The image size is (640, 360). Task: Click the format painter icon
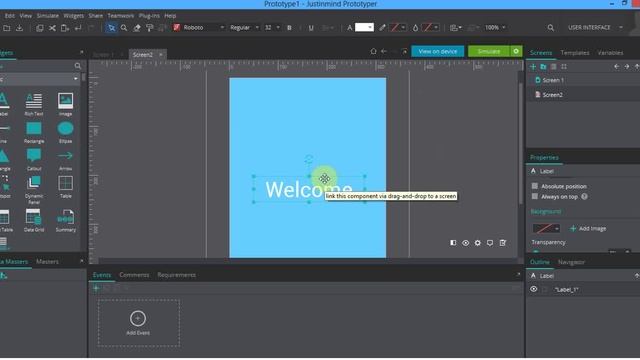click(149, 28)
